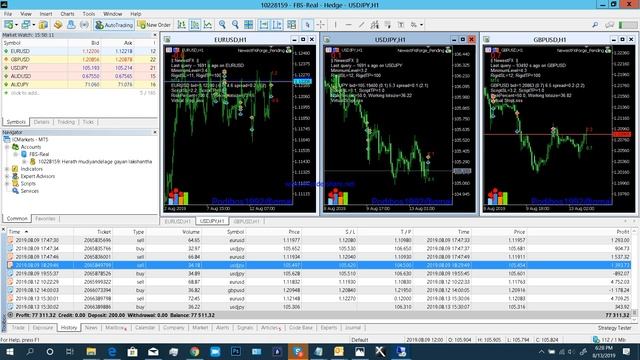640x360 pixels.
Task: Click the connection signal strength bar indicator
Action: point(627,25)
